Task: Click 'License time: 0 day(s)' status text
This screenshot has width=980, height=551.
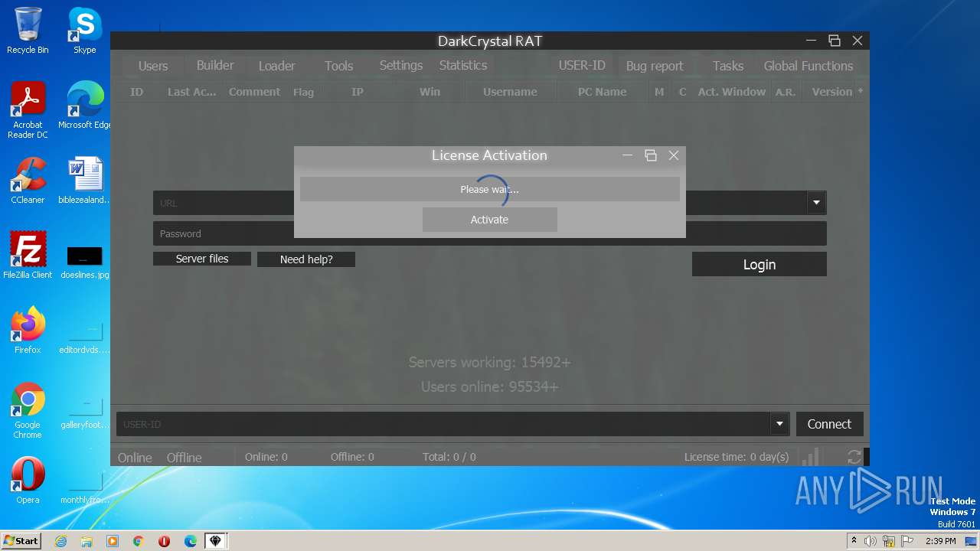Action: click(x=737, y=457)
